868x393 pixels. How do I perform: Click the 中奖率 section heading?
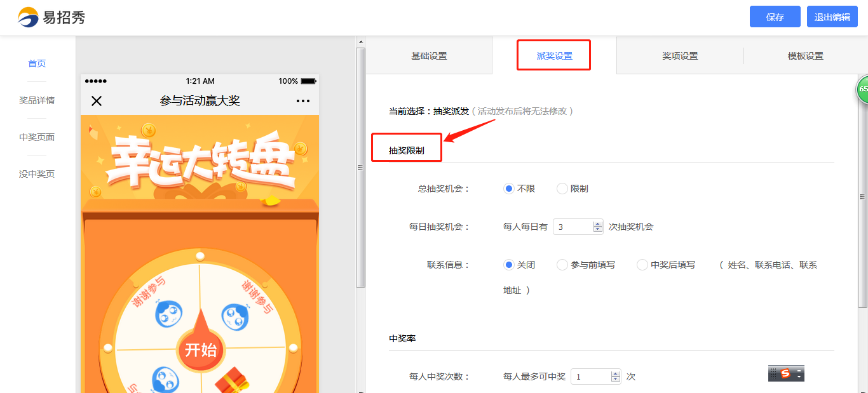[403, 338]
